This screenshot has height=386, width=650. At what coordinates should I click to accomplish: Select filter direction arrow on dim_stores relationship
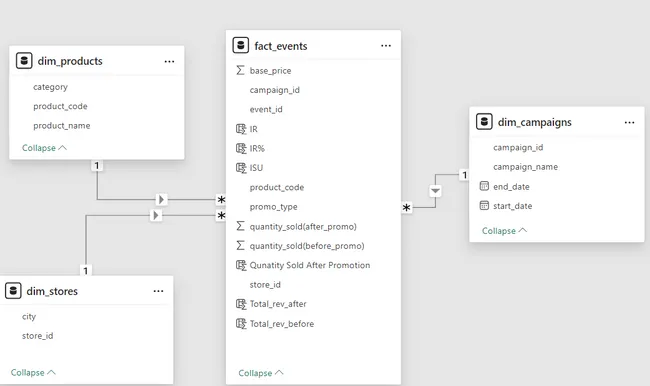pos(156,215)
